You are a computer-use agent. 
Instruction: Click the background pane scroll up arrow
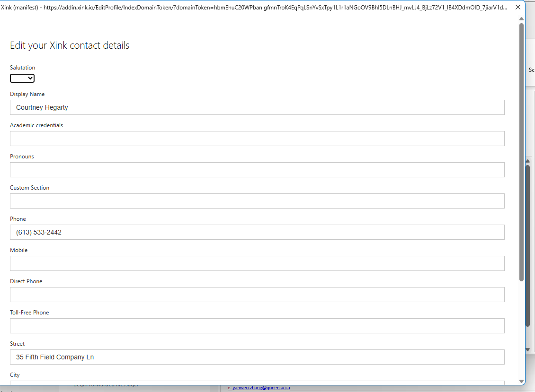528,161
